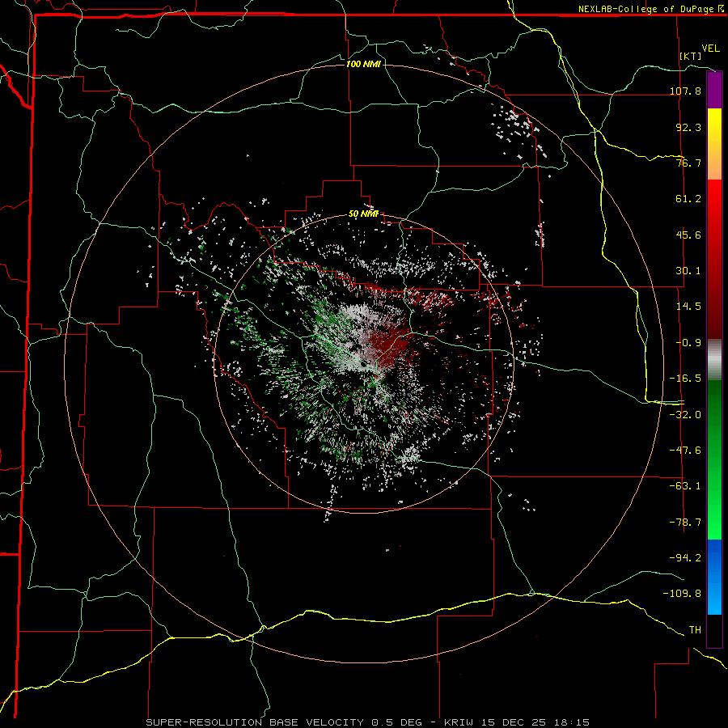The image size is (728, 728).
Task: Click the [KT] units label
Action: coord(691,56)
